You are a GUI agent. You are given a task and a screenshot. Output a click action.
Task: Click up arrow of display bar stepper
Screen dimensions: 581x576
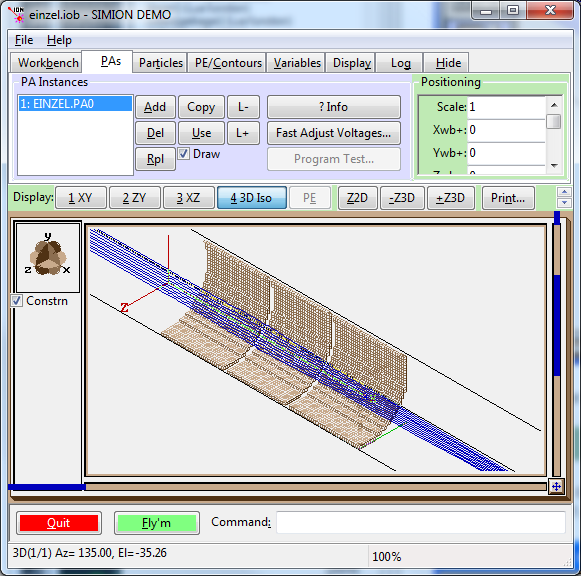click(564, 192)
